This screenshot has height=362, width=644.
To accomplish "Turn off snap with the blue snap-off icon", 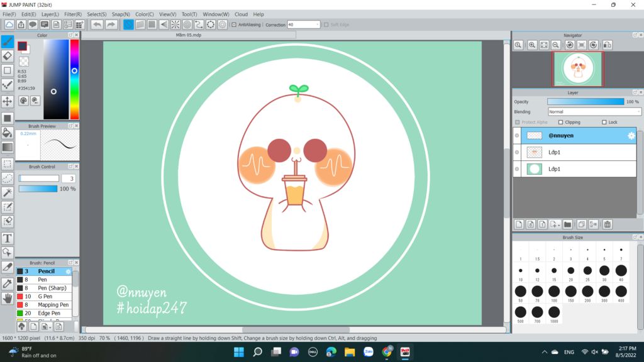I will tap(128, 25).
